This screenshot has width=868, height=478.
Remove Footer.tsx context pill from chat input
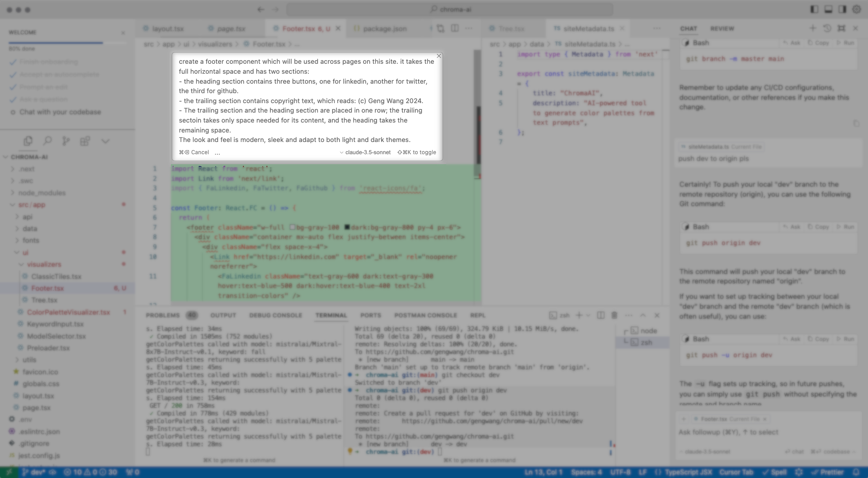click(x=764, y=419)
